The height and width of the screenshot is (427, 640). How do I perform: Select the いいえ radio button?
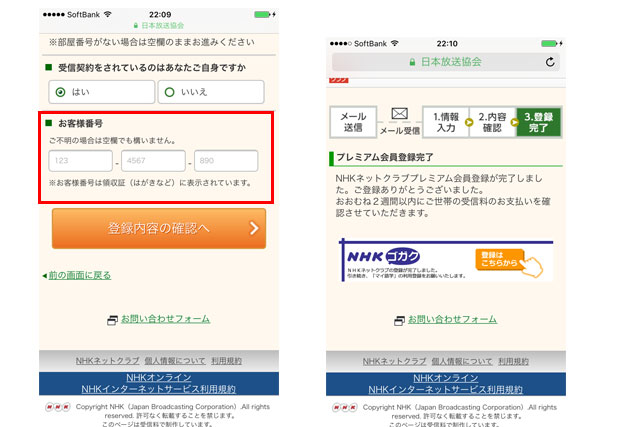(x=169, y=92)
